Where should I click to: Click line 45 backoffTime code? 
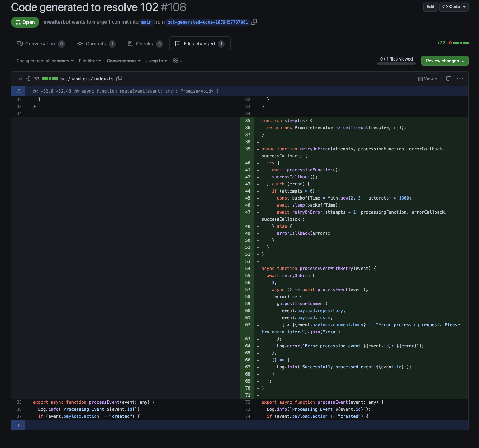coord(344,198)
